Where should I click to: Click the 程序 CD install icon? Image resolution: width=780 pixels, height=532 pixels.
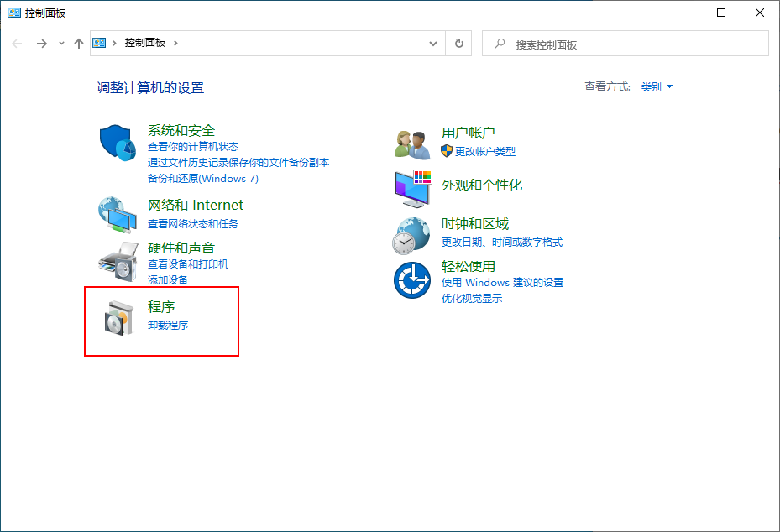[x=118, y=317]
